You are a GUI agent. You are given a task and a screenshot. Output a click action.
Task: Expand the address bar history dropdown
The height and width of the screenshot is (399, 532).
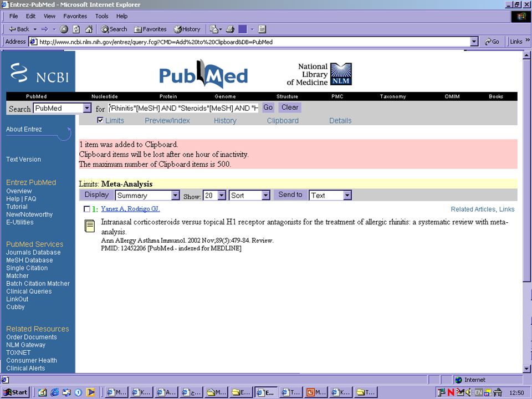point(474,42)
